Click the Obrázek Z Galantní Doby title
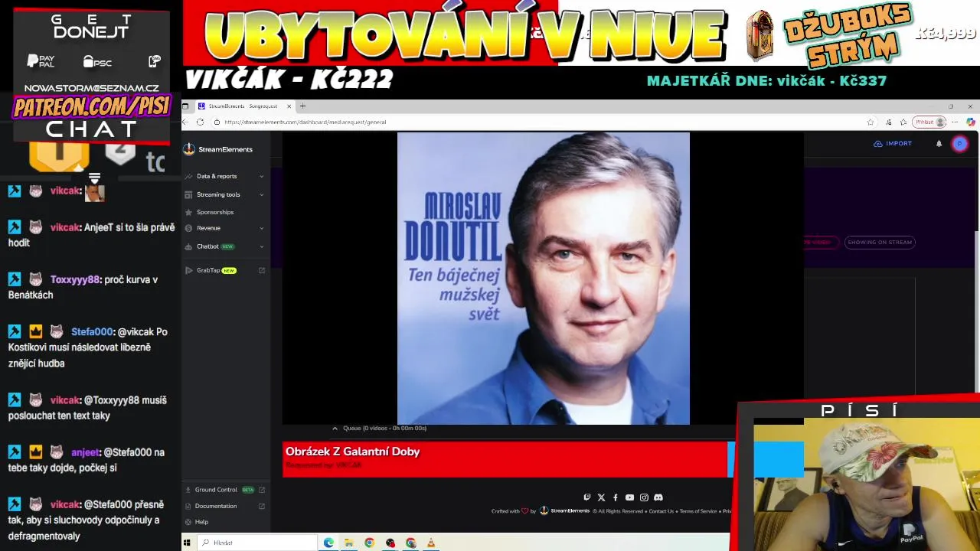 coord(352,452)
